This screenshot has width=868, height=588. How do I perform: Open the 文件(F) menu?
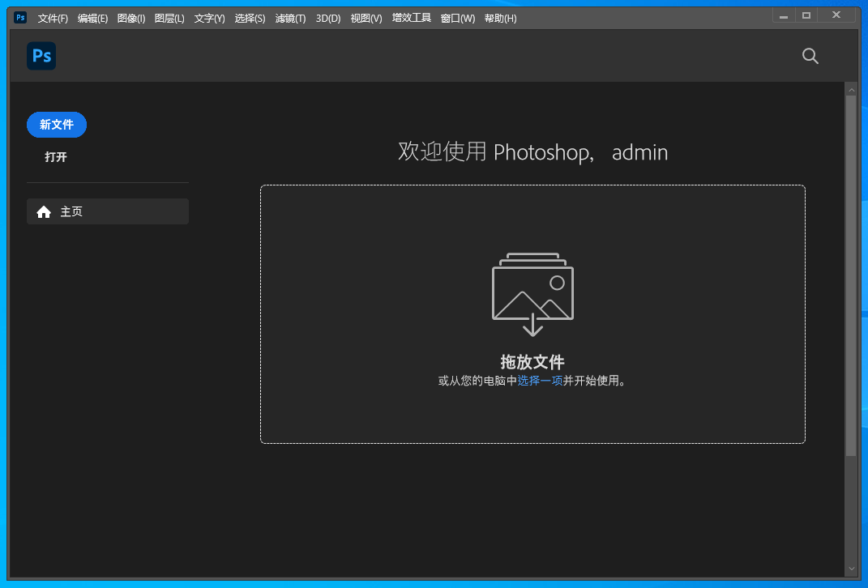tap(53, 18)
